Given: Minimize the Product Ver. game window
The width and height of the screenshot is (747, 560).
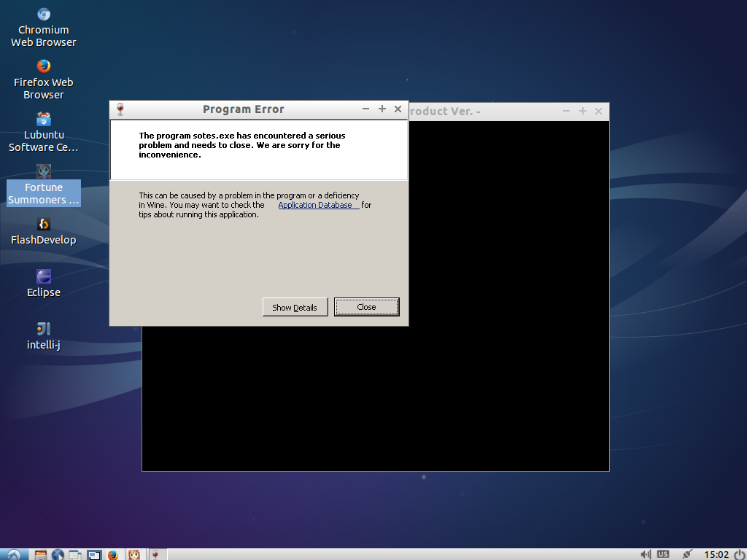Looking at the screenshot, I should [x=566, y=111].
